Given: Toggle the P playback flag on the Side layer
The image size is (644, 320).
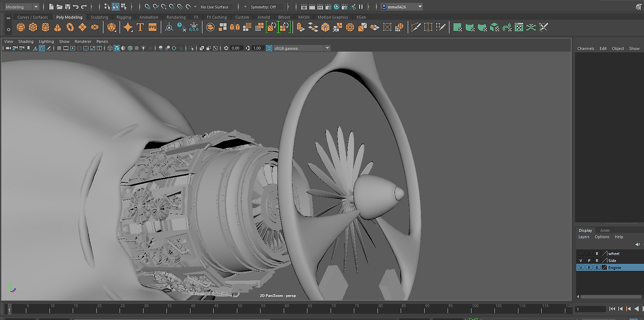Looking at the screenshot, I should [589, 260].
